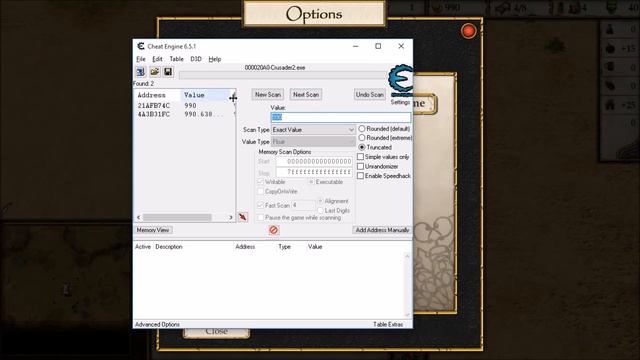640x360 pixels.
Task: Select address 4A3B31FC in results
Action: 153,114
